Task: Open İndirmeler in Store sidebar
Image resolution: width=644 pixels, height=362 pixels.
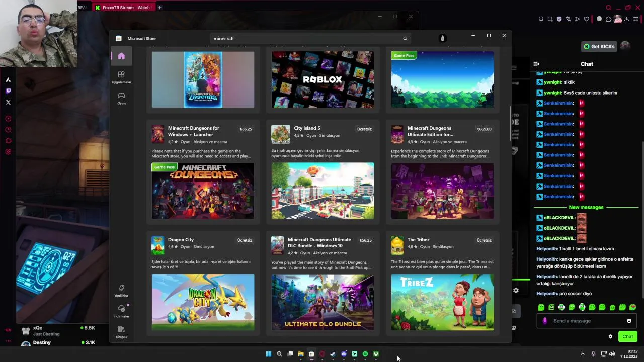Action: pyautogui.click(x=121, y=311)
